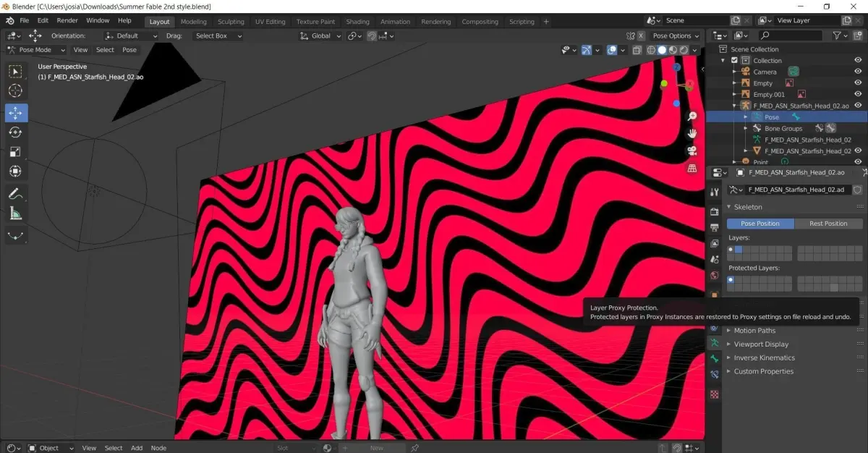The image size is (868, 453).
Task: Open the Tool properties tab
Action: click(715, 192)
